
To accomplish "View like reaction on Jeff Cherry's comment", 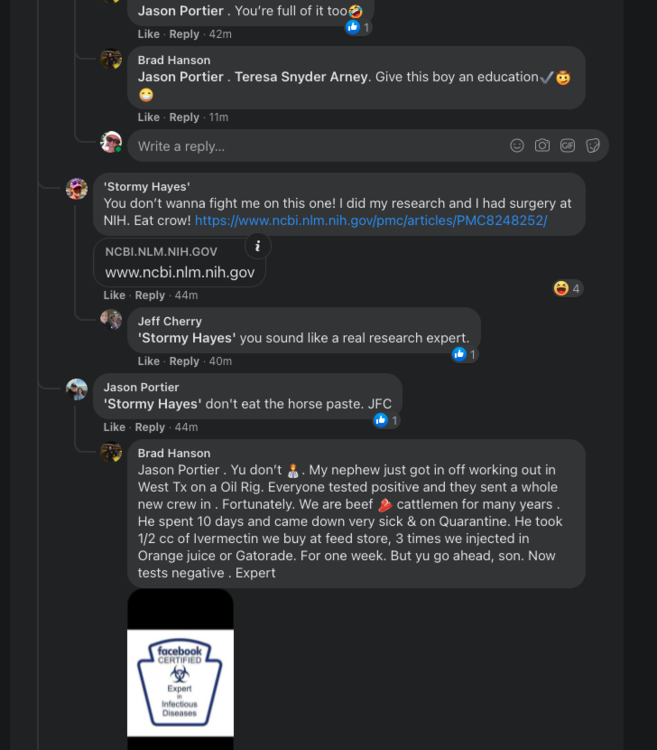I will click(x=465, y=354).
